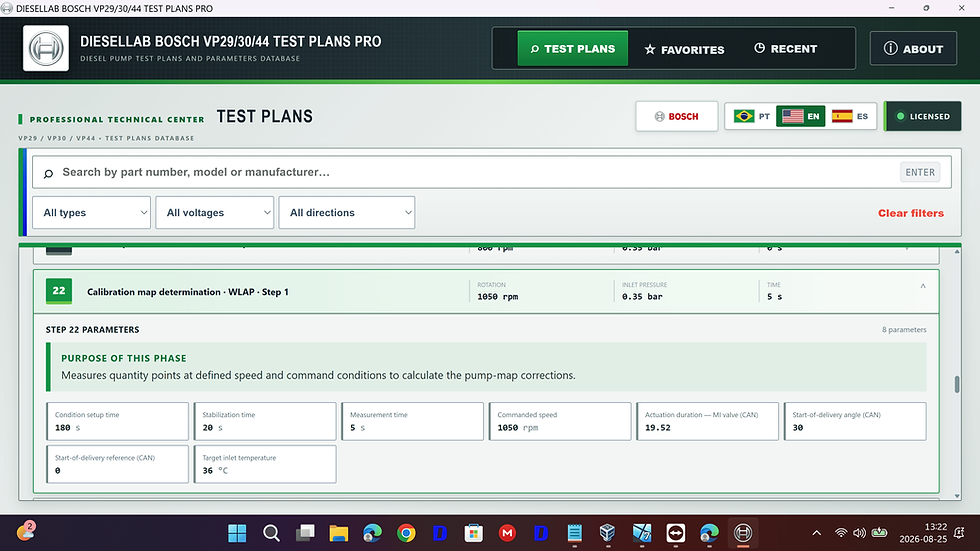Click the scrollbar up arrow
Image resolution: width=980 pixels, height=551 pixels.
point(957,251)
